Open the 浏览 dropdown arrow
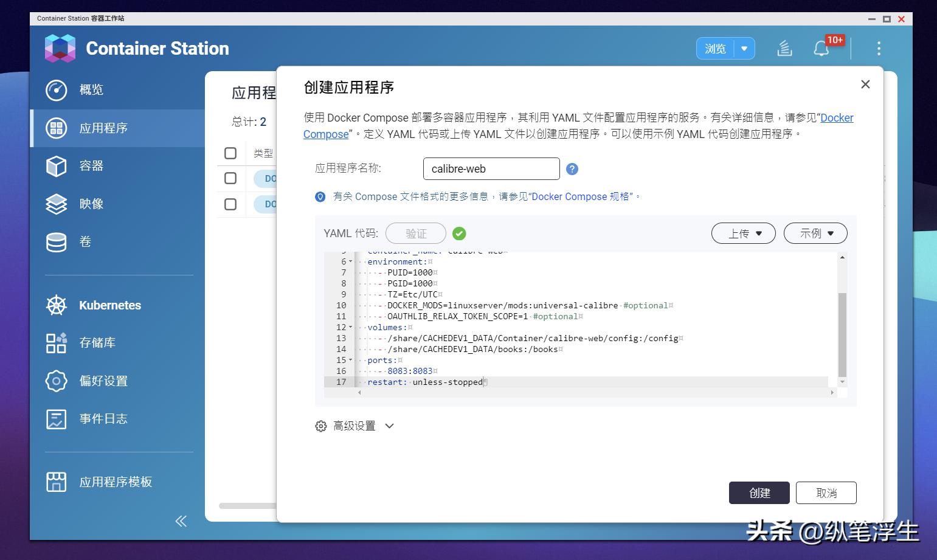 click(744, 49)
